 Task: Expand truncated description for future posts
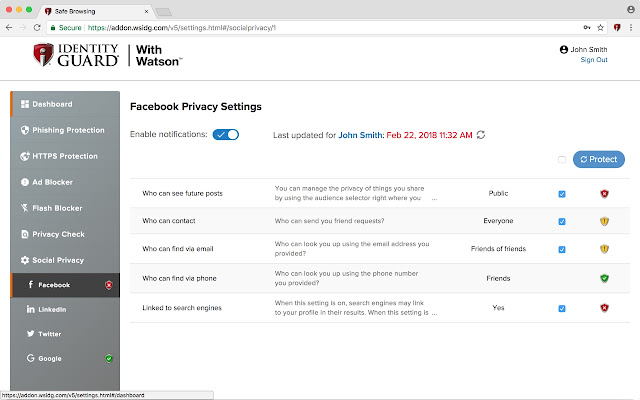tap(434, 199)
